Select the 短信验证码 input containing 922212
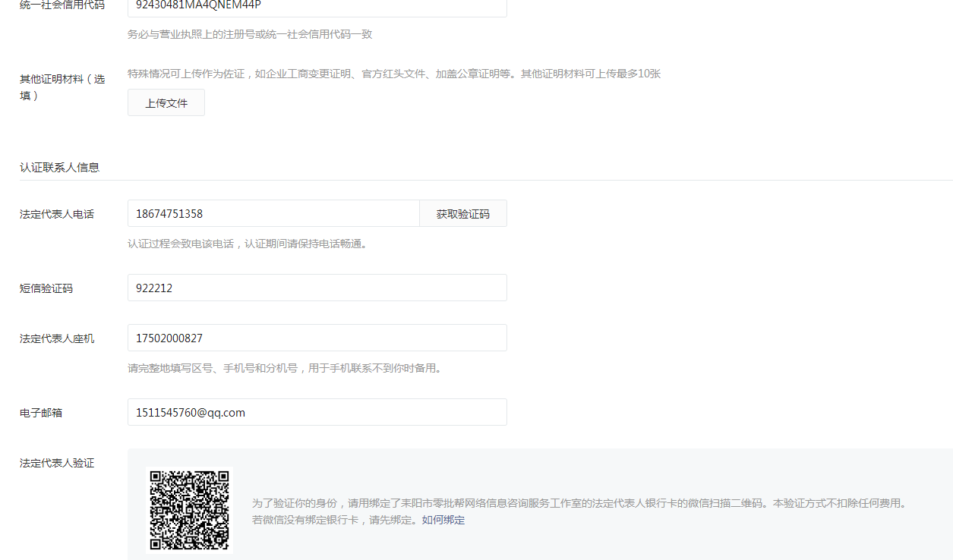This screenshot has width=953, height=560. coord(317,288)
